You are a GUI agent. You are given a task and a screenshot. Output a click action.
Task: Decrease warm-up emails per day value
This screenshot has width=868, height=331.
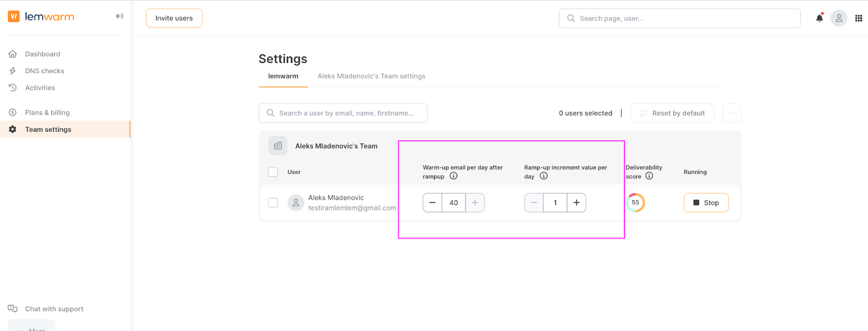(x=432, y=203)
